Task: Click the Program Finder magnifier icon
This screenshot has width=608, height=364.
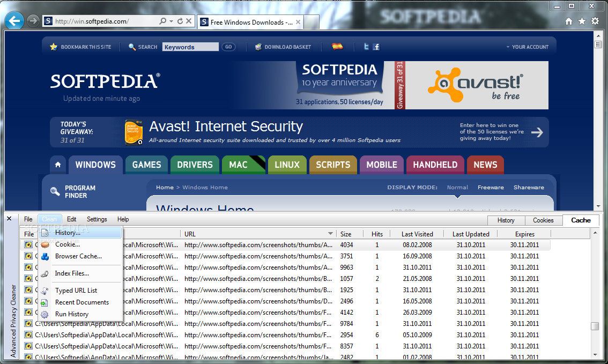Action: 55,191
